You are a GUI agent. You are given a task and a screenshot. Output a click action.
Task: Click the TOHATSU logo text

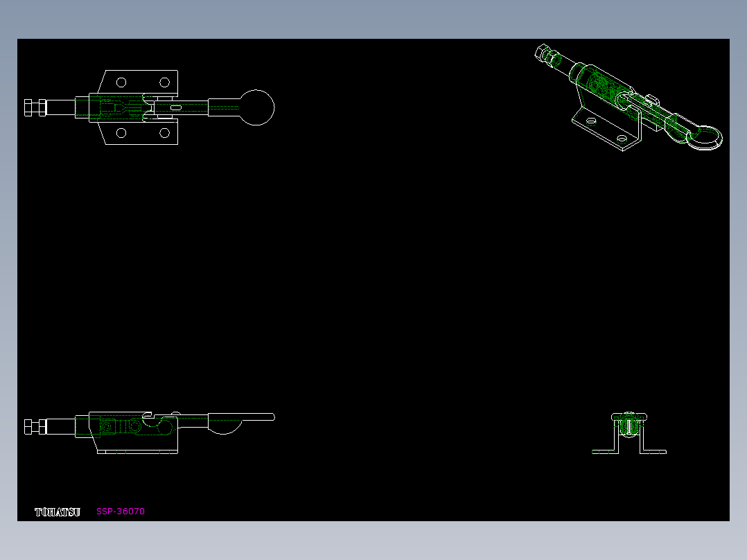click(58, 512)
